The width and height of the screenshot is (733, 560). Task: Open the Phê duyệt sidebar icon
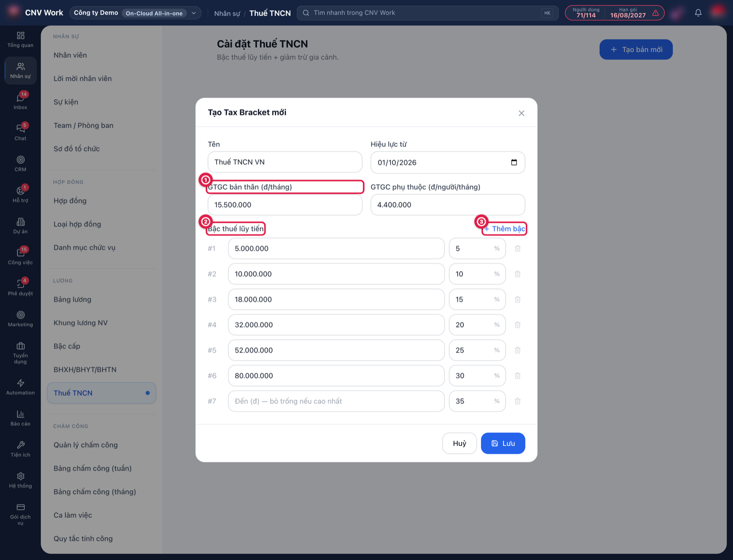coord(21,287)
